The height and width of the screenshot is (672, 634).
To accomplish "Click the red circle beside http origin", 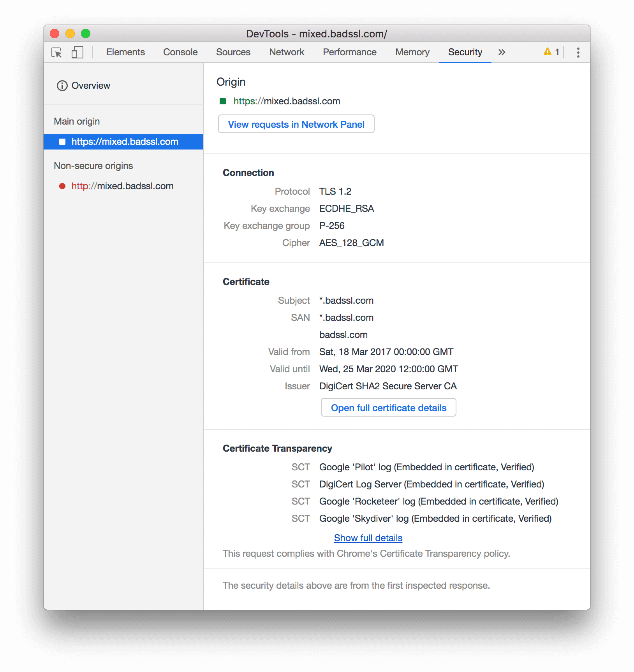I will point(62,186).
